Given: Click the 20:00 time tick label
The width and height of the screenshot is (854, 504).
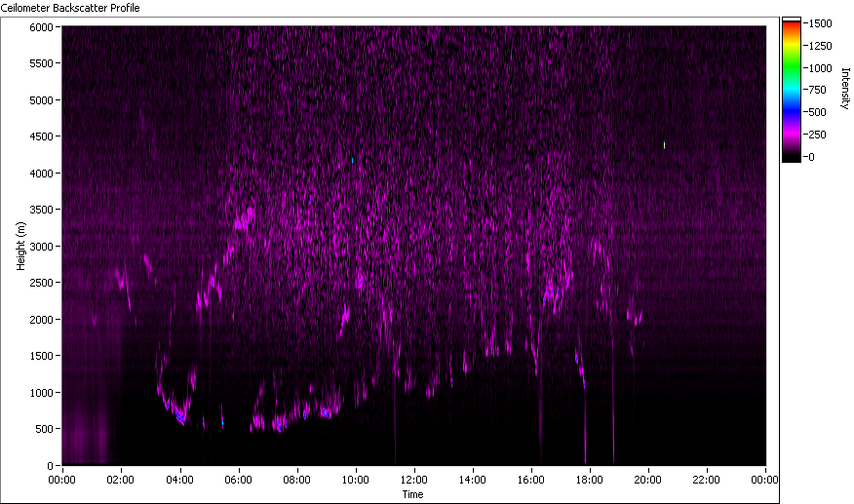Looking at the screenshot, I should (647, 480).
